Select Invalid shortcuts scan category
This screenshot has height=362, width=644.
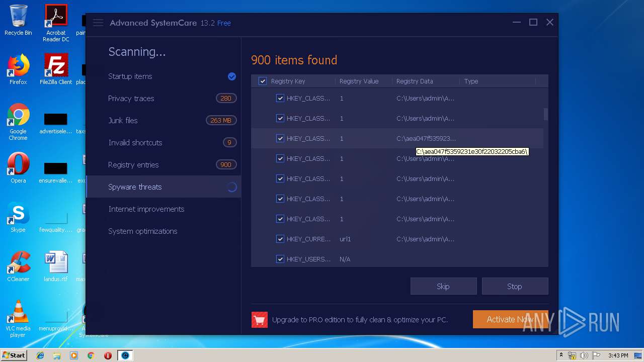164,143
